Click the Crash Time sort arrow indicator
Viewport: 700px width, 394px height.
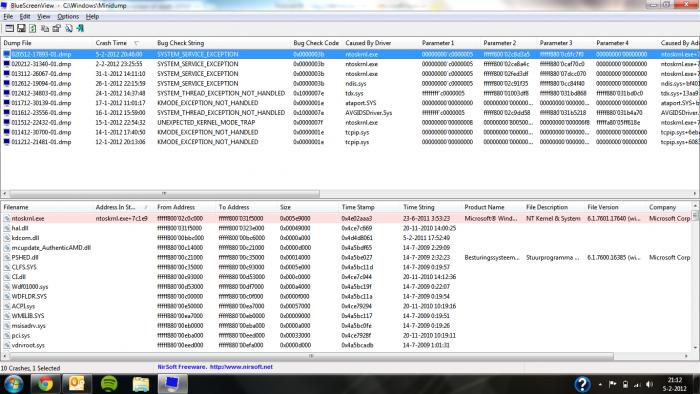click(137, 43)
